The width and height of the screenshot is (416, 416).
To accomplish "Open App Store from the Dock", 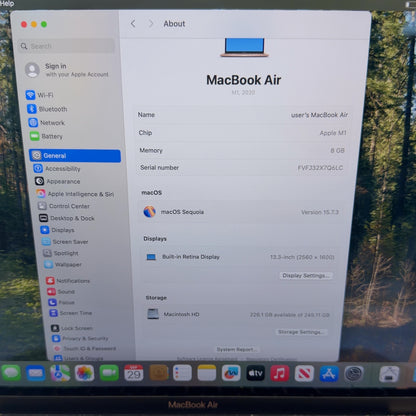I will pos(329,373).
